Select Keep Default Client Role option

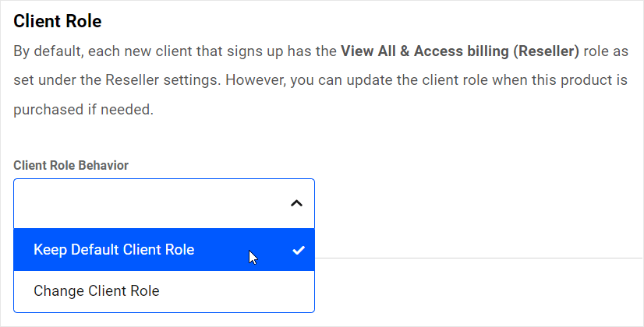114,250
